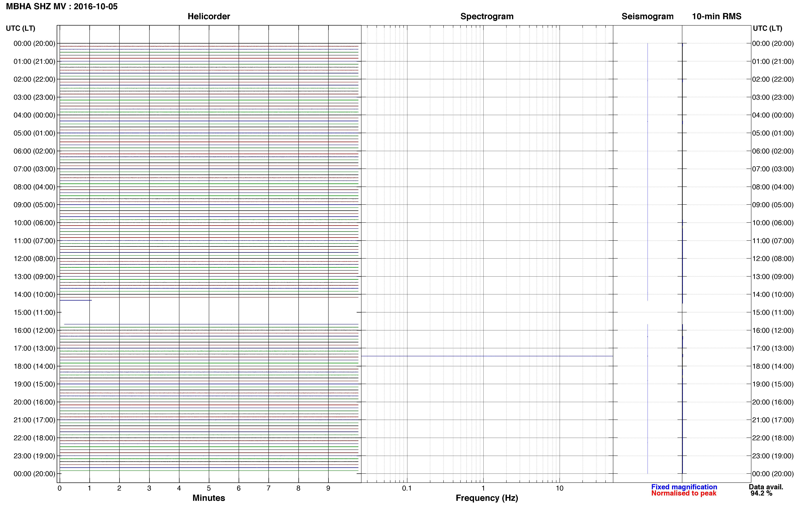Click the 'Frequency (Hz)' x-axis label
812x508 pixels.
487,498
